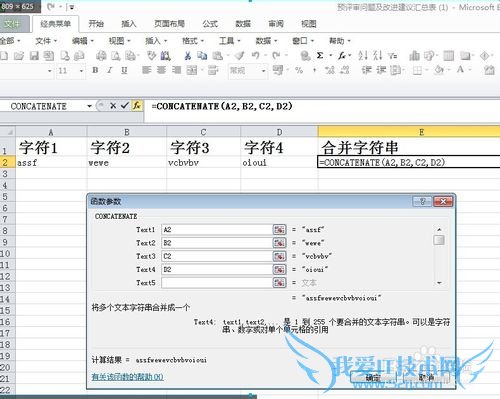Click the arguments list scroll-down arrow
The width and height of the screenshot is (500, 399).
pyautogui.click(x=439, y=283)
